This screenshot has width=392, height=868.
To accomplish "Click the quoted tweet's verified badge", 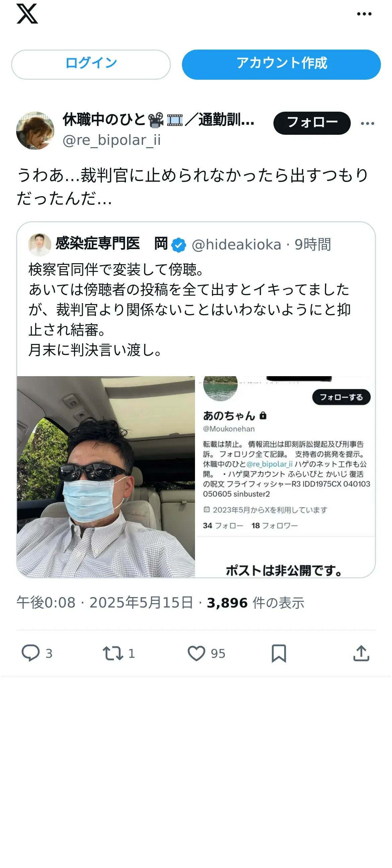I will point(179,245).
